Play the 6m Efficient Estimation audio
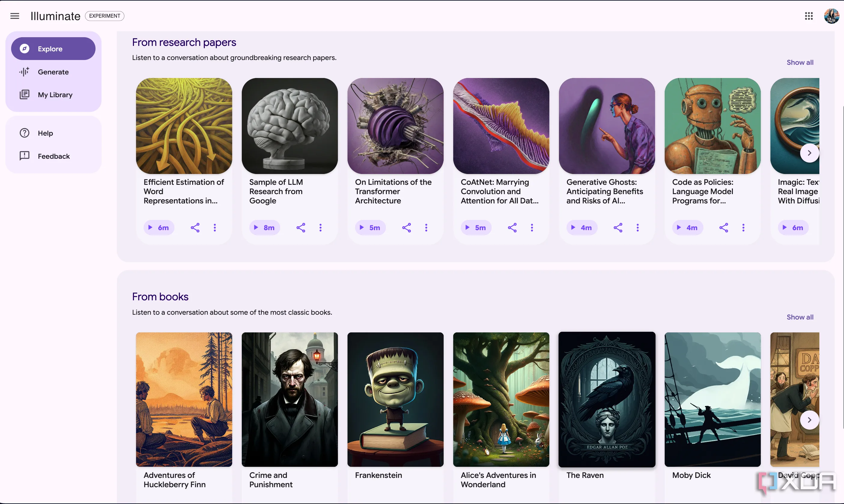Image resolution: width=844 pixels, height=504 pixels. click(x=159, y=227)
